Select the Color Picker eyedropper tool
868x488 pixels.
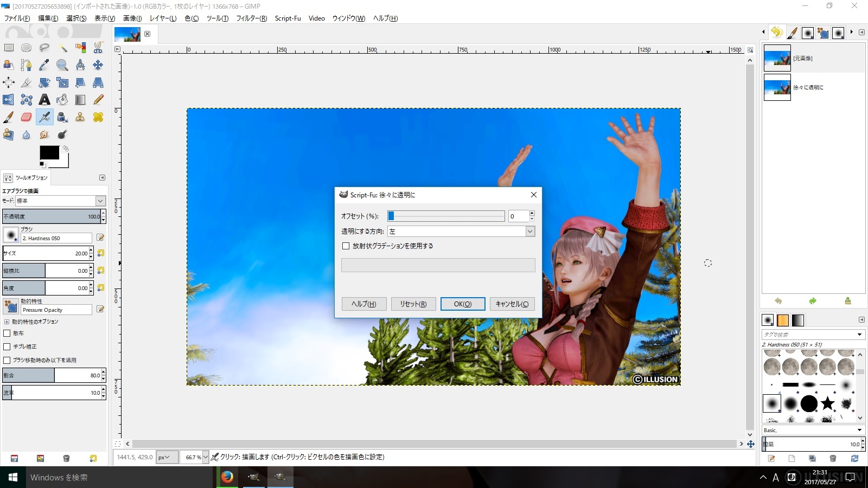tap(44, 65)
